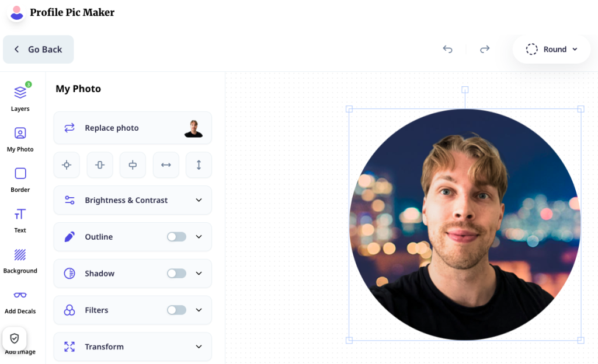
Task: Open the Add Decals glasses icon
Action: (20, 295)
